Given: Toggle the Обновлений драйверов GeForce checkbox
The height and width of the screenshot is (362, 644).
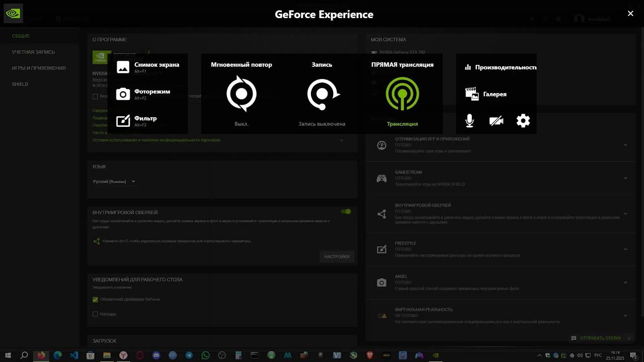Looking at the screenshot, I should tap(95, 300).
